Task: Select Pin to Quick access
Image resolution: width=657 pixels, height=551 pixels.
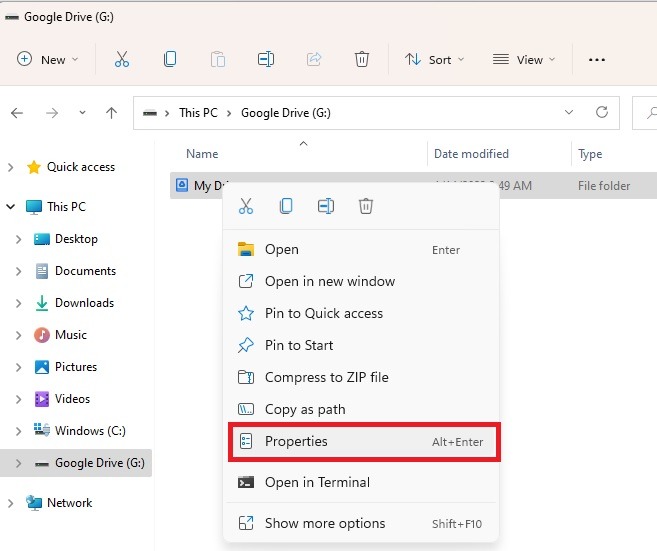Action: tap(361, 313)
